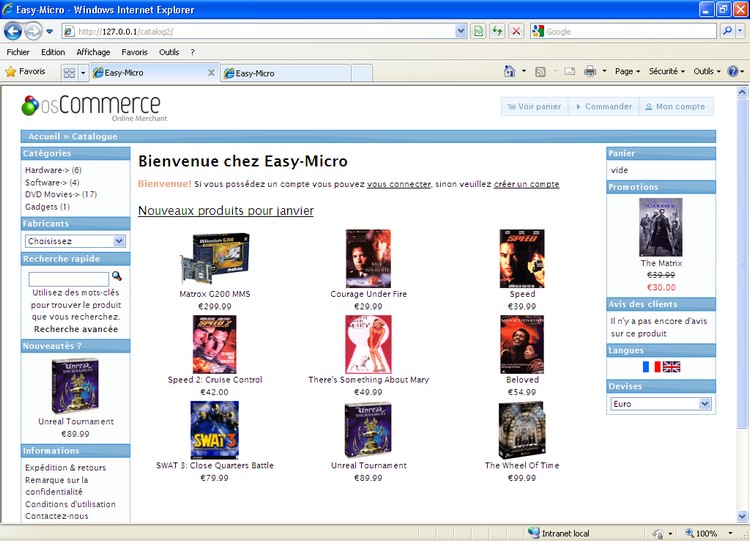This screenshot has height=541, width=750.
Task: Click the vous connecter link
Action: pos(399,184)
